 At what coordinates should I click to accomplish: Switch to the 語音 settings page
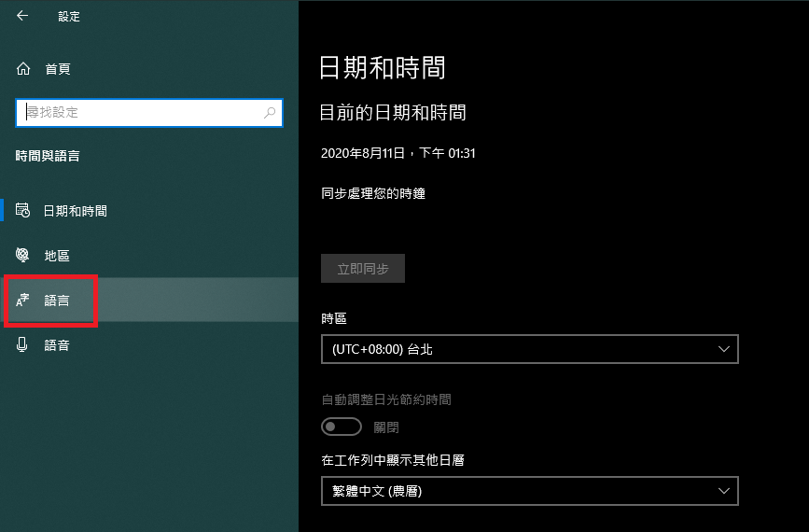pyautogui.click(x=57, y=345)
